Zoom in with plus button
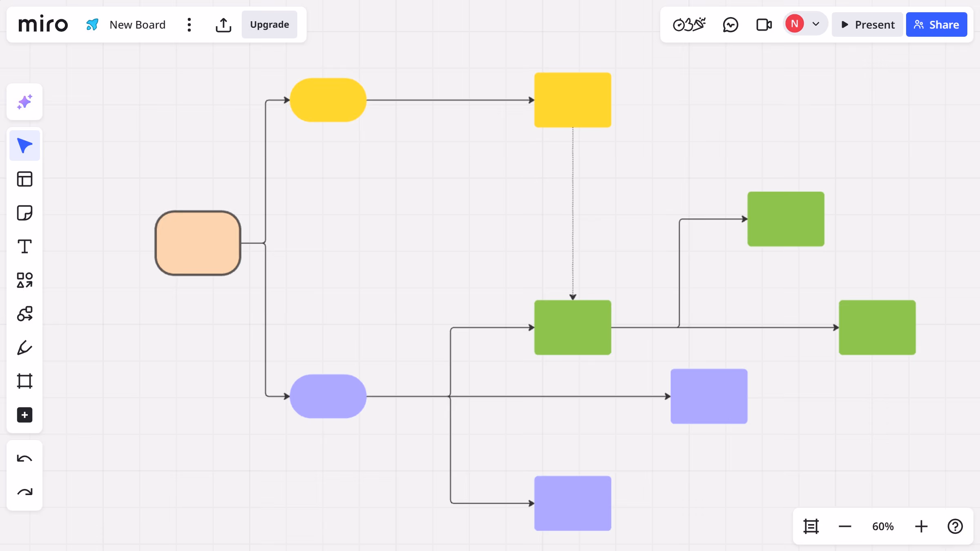The height and width of the screenshot is (551, 980). point(921,527)
